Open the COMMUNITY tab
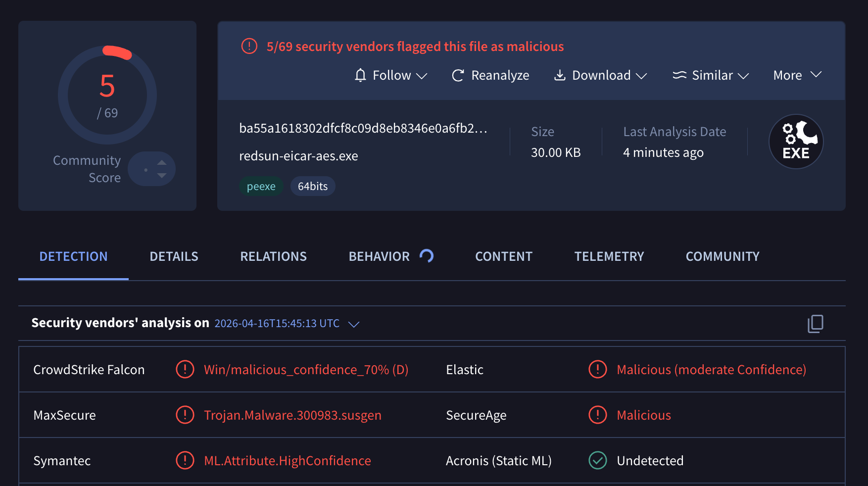868x486 pixels. [x=723, y=256]
